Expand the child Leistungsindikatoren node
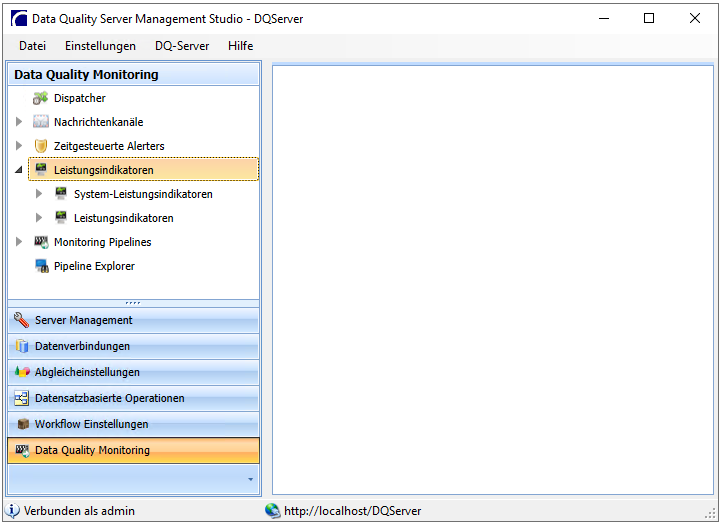The image size is (720, 525). coord(39,218)
